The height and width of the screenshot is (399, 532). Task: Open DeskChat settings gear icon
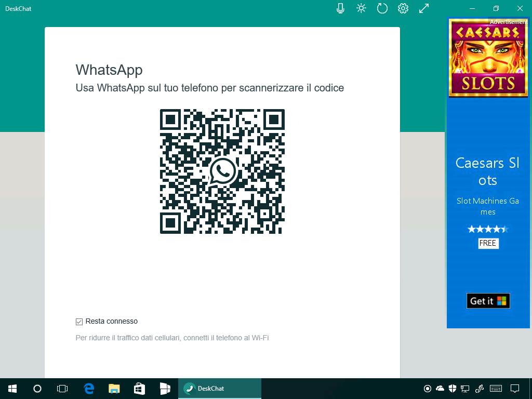pos(403,8)
